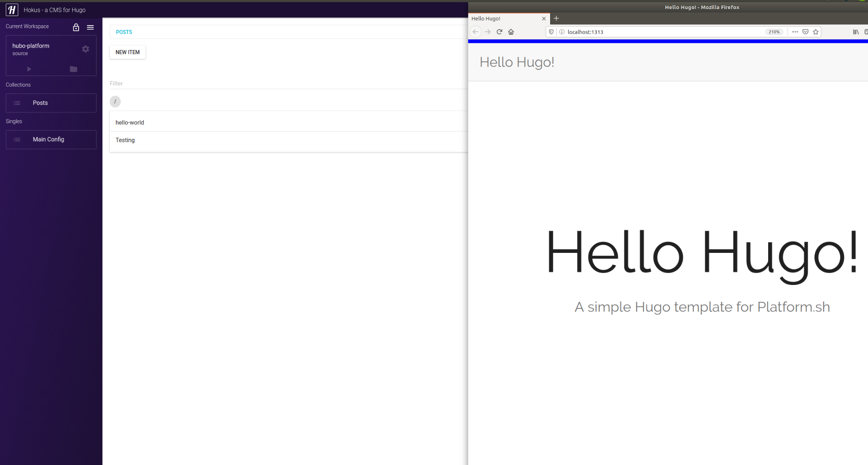This screenshot has width=868, height=465.
Task: Open the workspace folder icon
Action: point(73,69)
